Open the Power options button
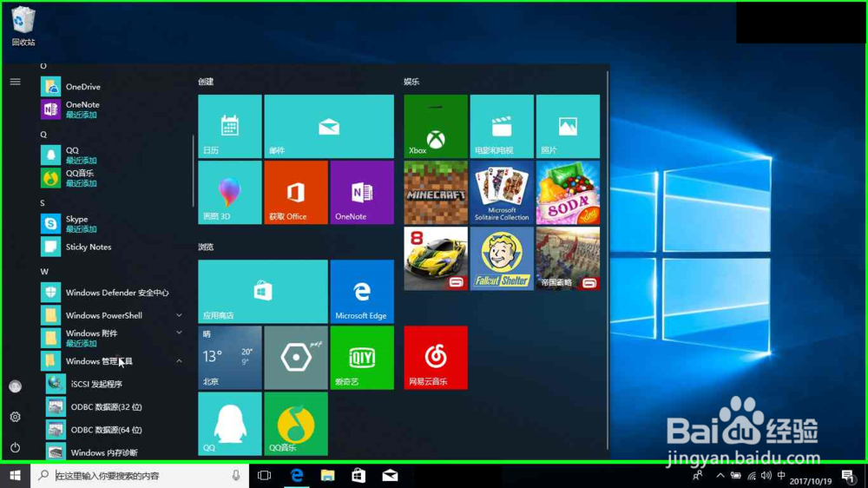 16,447
